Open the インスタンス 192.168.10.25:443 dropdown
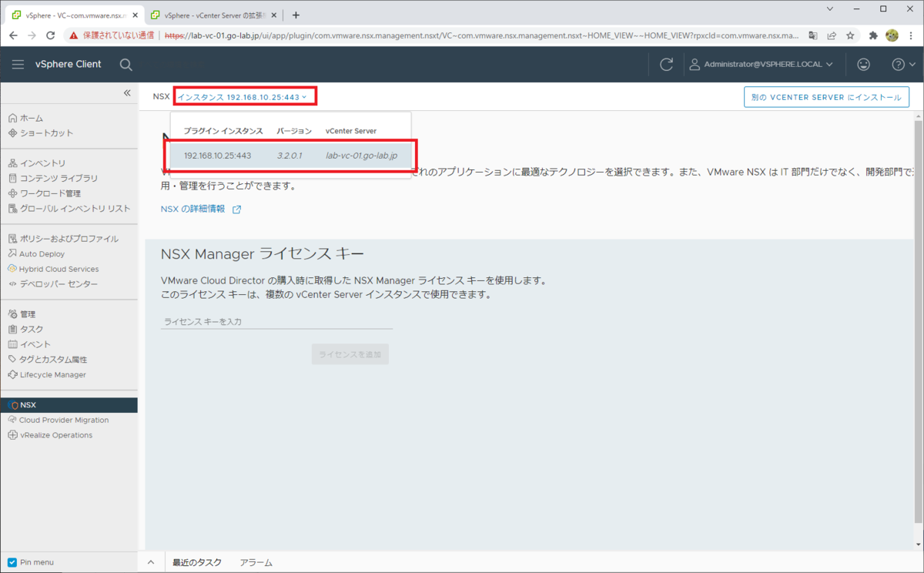Screen dimensions: 924x573 coord(243,97)
